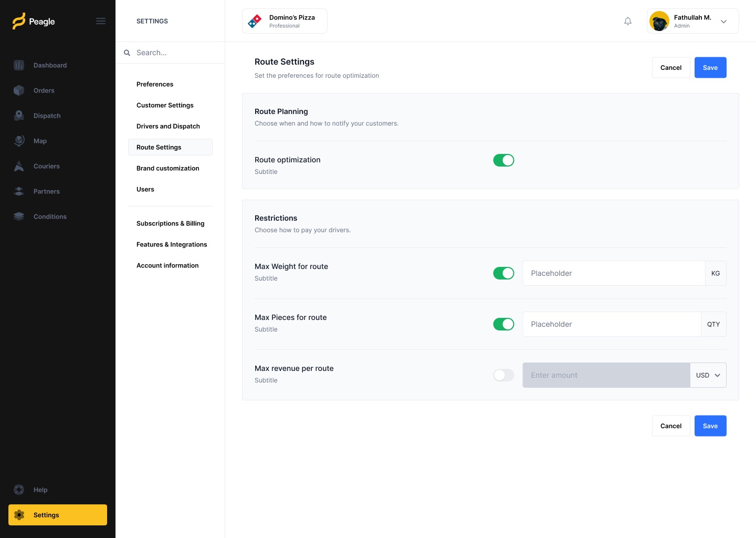Toggle Max Pieces for route switch
Viewport: 756px width, 538px height.
(x=503, y=324)
